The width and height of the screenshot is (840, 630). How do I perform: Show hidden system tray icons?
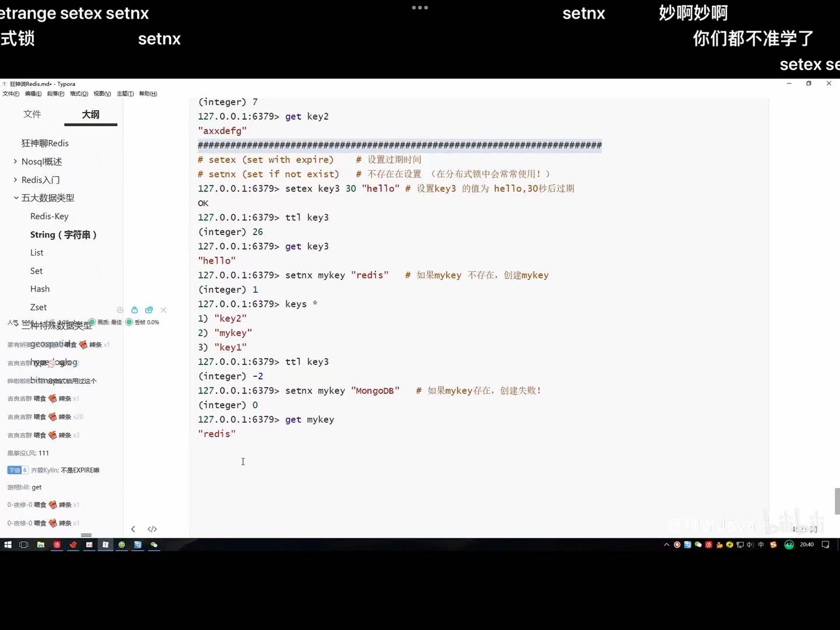(667, 545)
